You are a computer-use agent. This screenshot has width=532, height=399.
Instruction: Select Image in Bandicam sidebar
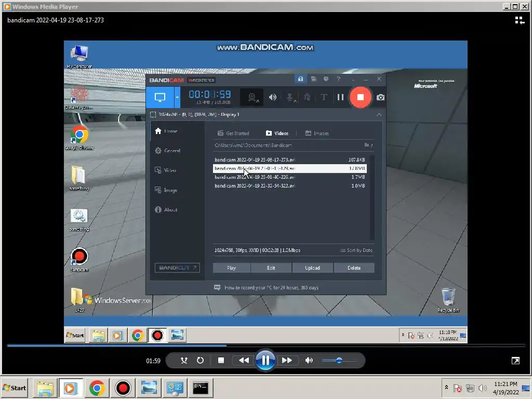[166, 190]
